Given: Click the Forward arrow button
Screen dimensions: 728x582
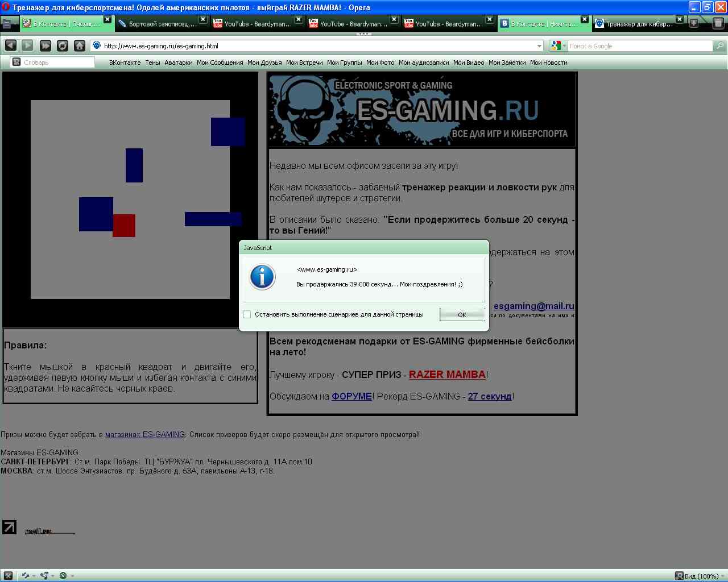Looking at the screenshot, I should pos(27,45).
